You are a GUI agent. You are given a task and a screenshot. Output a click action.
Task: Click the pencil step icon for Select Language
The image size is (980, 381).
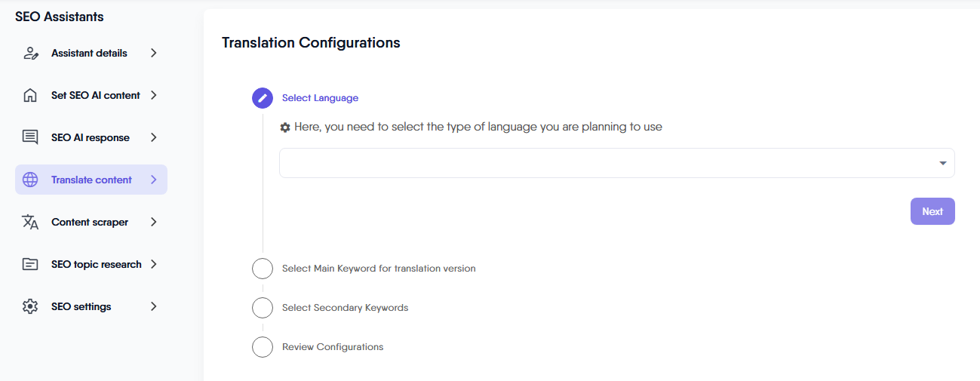coord(263,98)
